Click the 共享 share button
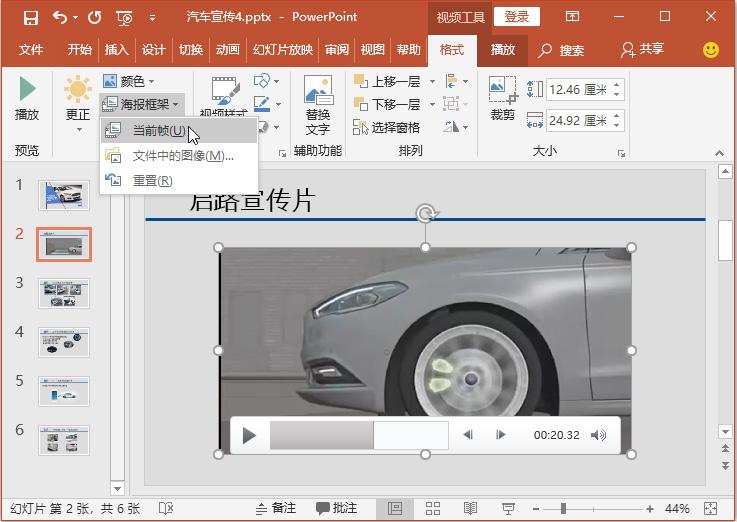This screenshot has height=522, width=737. click(x=642, y=49)
